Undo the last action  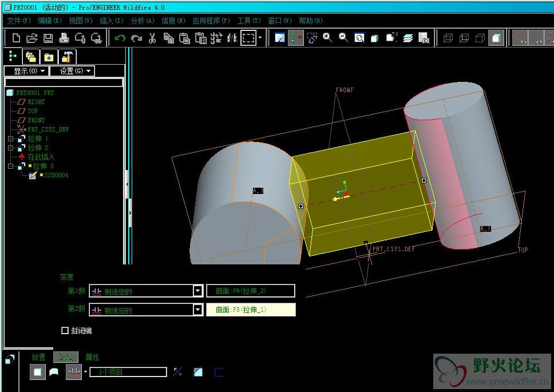(120, 38)
